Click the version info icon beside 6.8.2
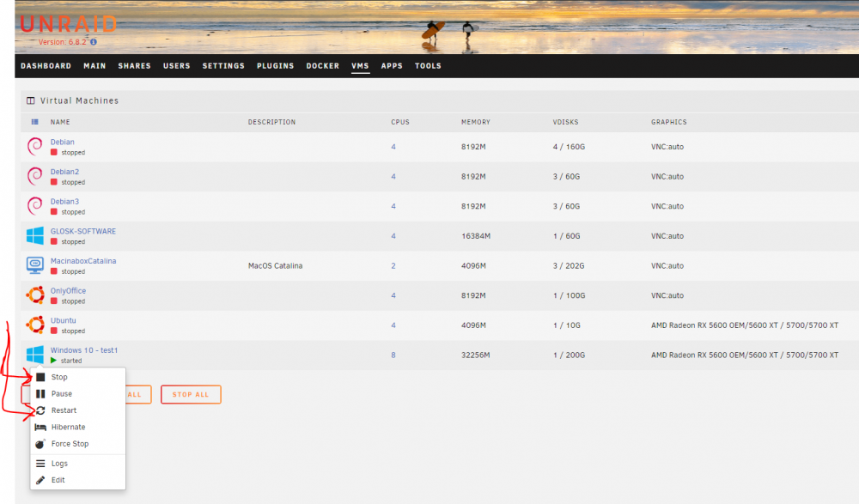 click(94, 42)
